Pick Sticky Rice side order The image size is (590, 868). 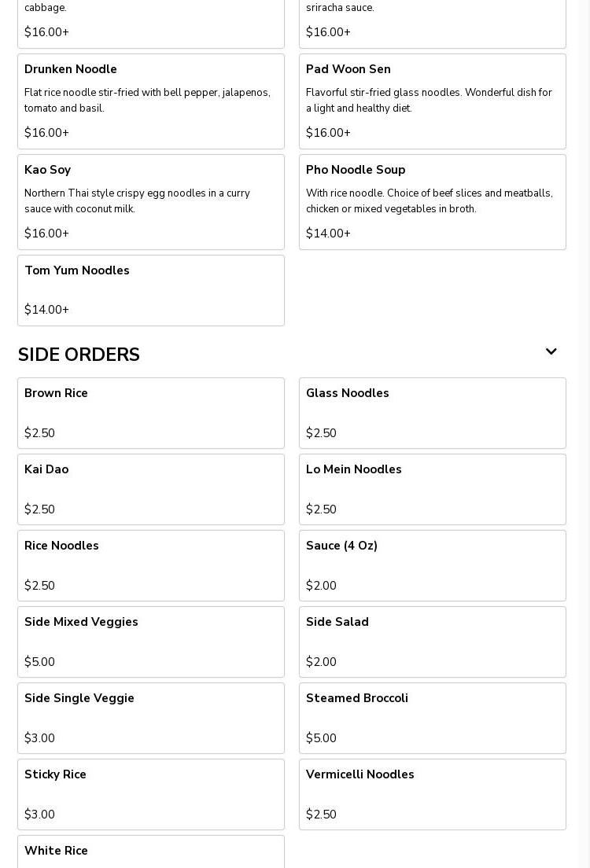tap(151, 795)
